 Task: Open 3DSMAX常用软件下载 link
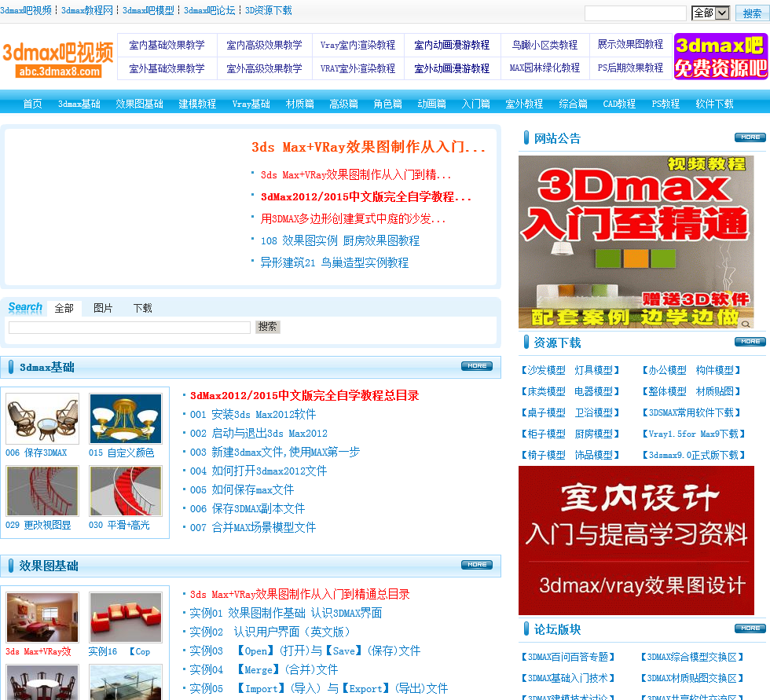click(x=691, y=412)
